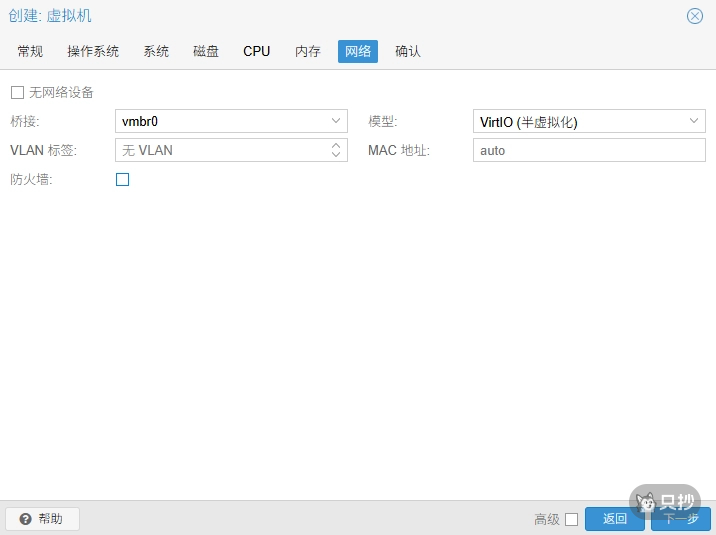Image resolution: width=716 pixels, height=535 pixels.
Task: Click the 下一步 next button
Action: pyautogui.click(x=681, y=519)
